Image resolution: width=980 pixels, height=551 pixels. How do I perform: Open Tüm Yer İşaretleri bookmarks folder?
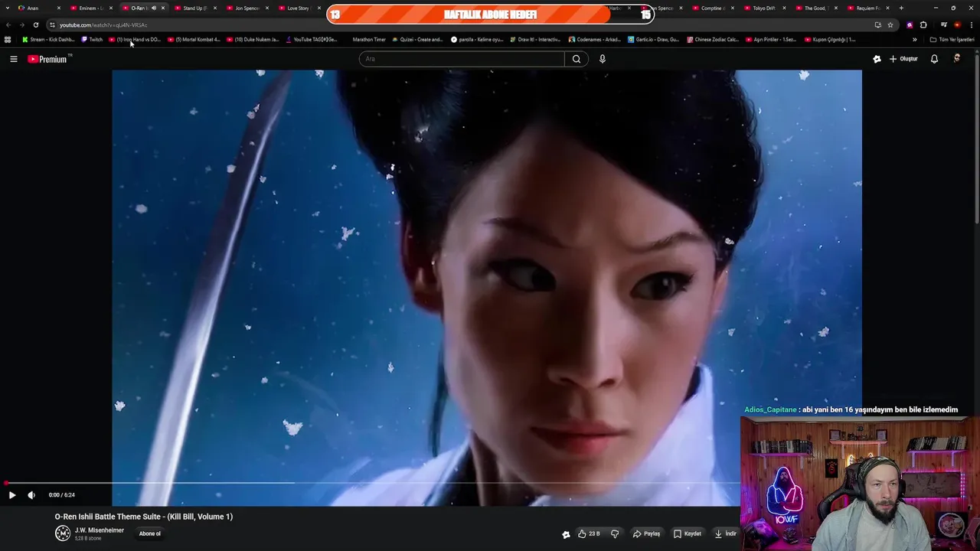952,40
